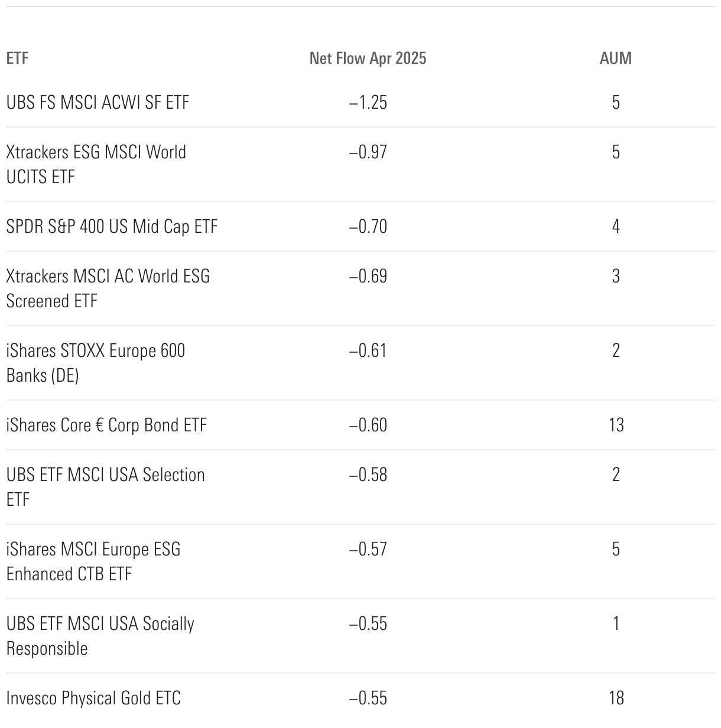The height and width of the screenshot is (728, 721).
Task: Click the AUM column header
Action: point(615,58)
